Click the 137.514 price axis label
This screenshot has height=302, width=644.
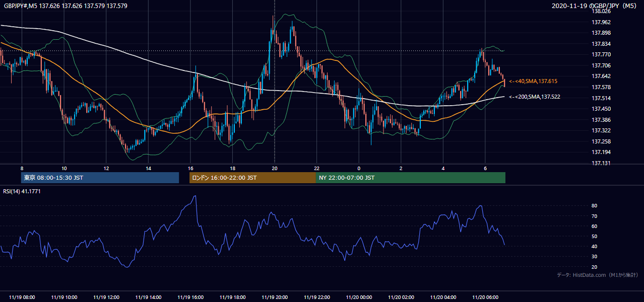tap(601, 98)
